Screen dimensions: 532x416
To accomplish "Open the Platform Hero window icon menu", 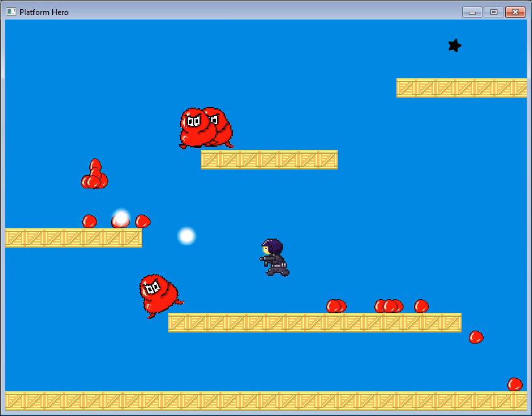I will click(x=11, y=12).
